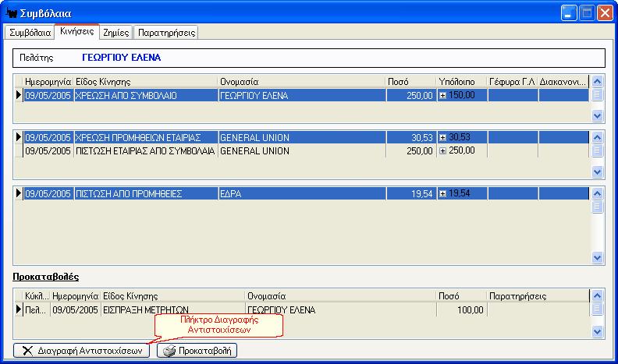
Task: Select the ΧΡΕΩΣΗ ΑΠΟ ΣΥΜΒΟΛΑΙΟ cell
Action: [146, 95]
